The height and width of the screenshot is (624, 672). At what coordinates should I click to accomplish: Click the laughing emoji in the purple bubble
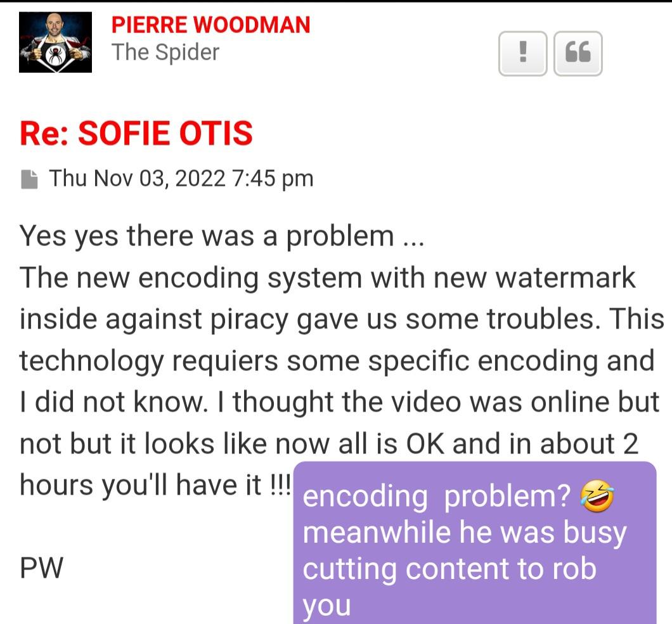click(597, 496)
